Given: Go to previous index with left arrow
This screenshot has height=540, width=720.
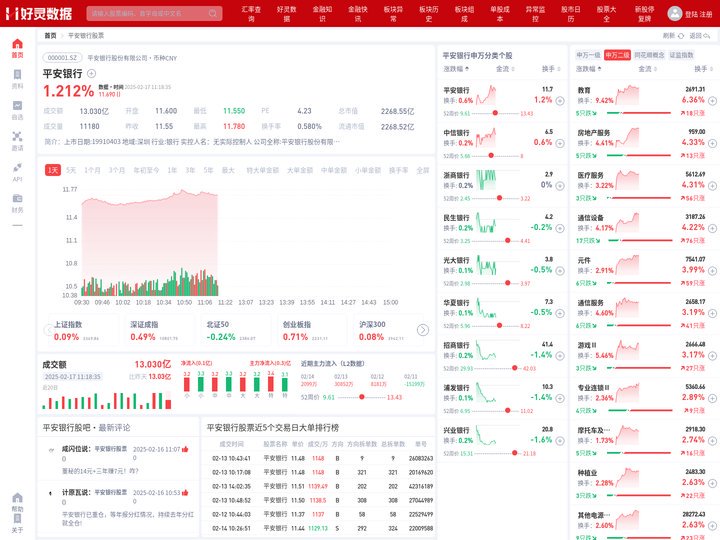Looking at the screenshot, I should click(x=49, y=330).
